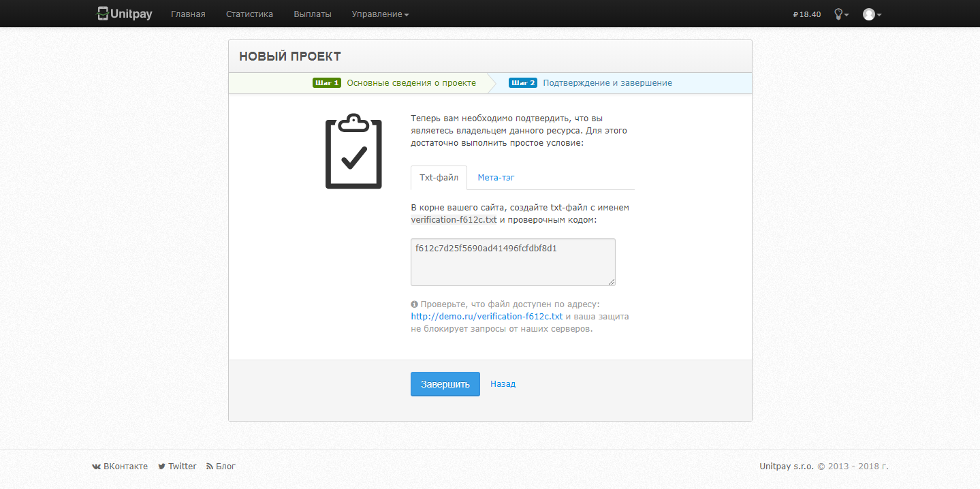Open the ВКонтакте footer link

(120, 467)
